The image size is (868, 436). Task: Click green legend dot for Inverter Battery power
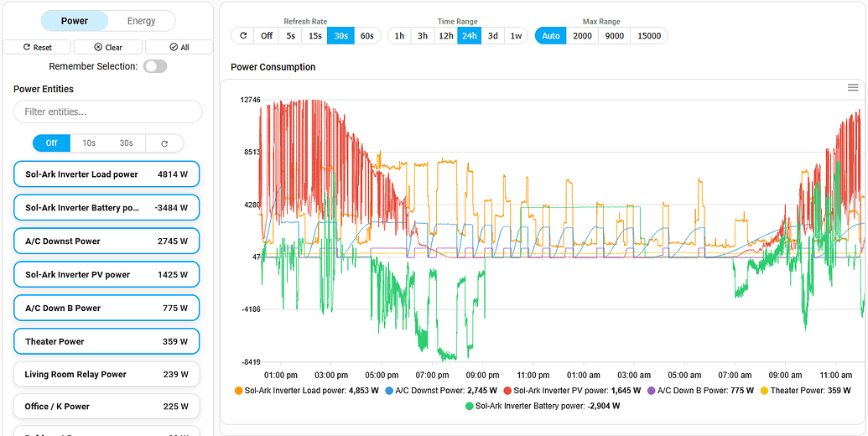click(470, 406)
